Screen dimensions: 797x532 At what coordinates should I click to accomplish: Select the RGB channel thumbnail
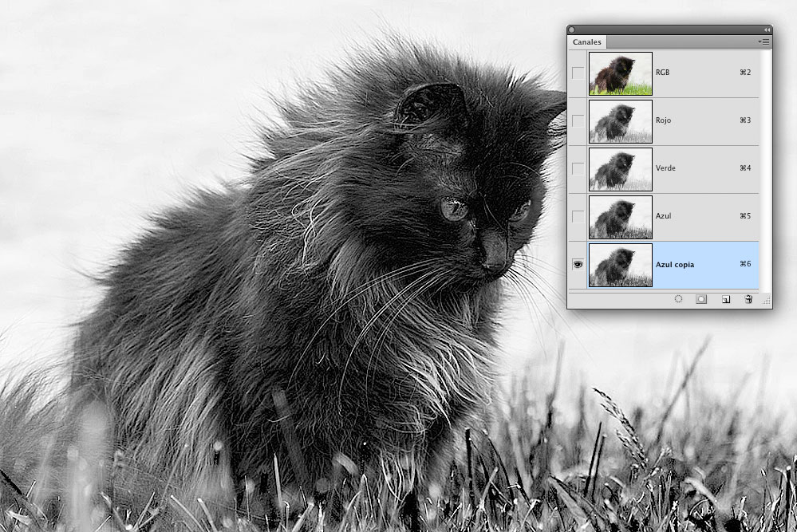[x=621, y=73]
